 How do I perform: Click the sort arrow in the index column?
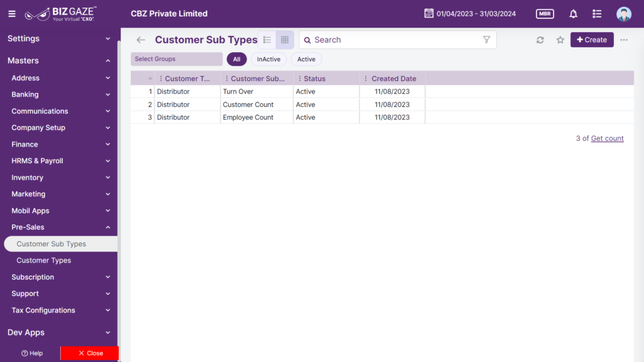click(x=150, y=78)
